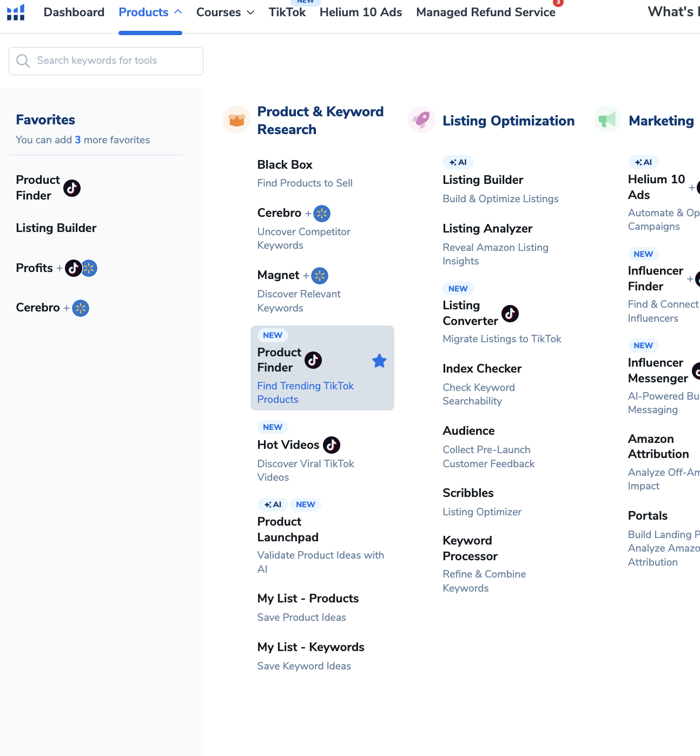Image resolution: width=700 pixels, height=756 pixels.
Task: Unfavorite Product Finder with the blue star
Action: pyautogui.click(x=379, y=361)
